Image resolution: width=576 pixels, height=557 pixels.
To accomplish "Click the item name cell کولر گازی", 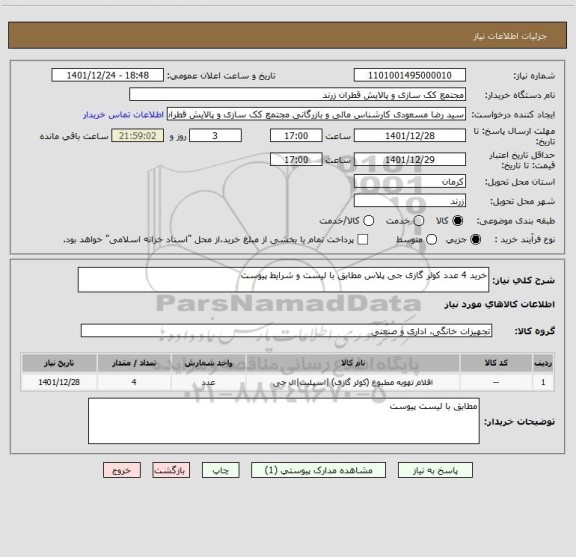I will [x=353, y=382].
